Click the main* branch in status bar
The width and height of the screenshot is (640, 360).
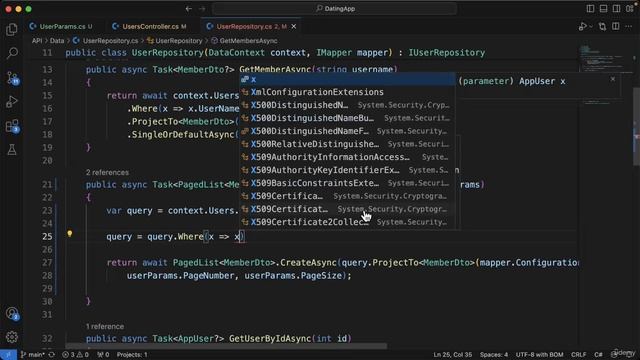click(33, 355)
